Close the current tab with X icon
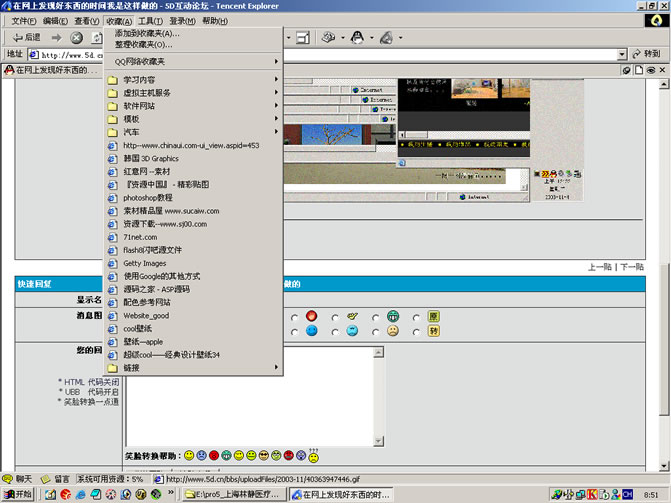 pos(662,70)
